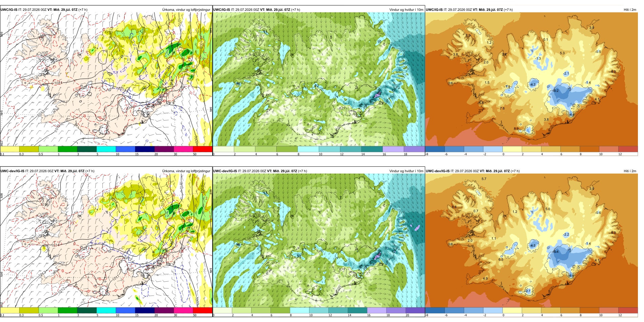
Task: Click the lavender 16 swatch in UWC/IG-IS wind legend
Action: pyautogui.click(x=393, y=149)
